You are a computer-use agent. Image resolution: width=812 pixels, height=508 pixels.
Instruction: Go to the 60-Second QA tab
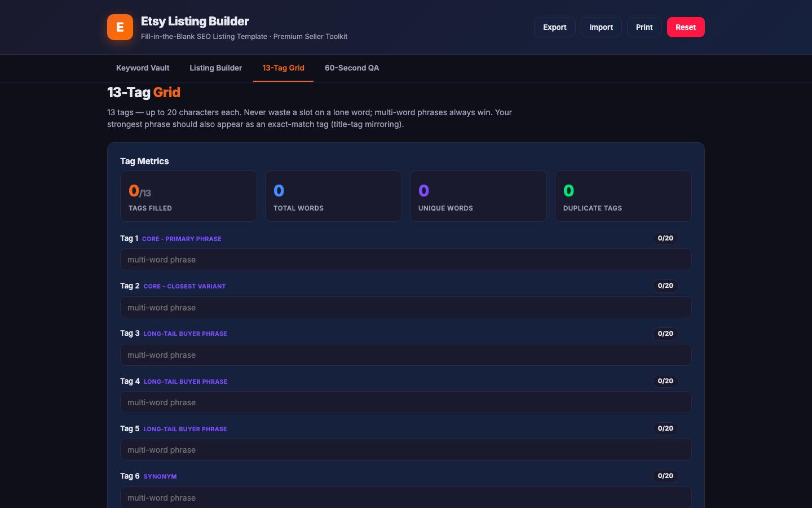(352, 68)
